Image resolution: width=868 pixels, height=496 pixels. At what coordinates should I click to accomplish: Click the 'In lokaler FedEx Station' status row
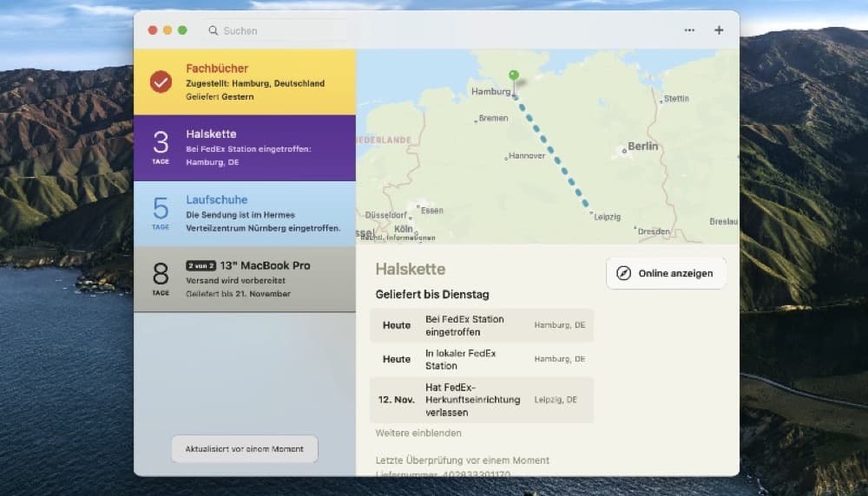[x=482, y=359]
